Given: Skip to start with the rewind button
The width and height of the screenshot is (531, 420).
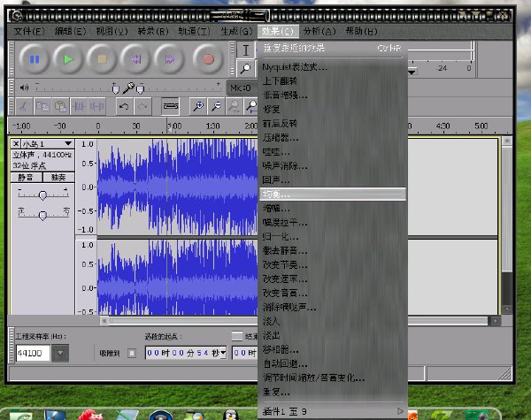Looking at the screenshot, I should click(x=135, y=59).
